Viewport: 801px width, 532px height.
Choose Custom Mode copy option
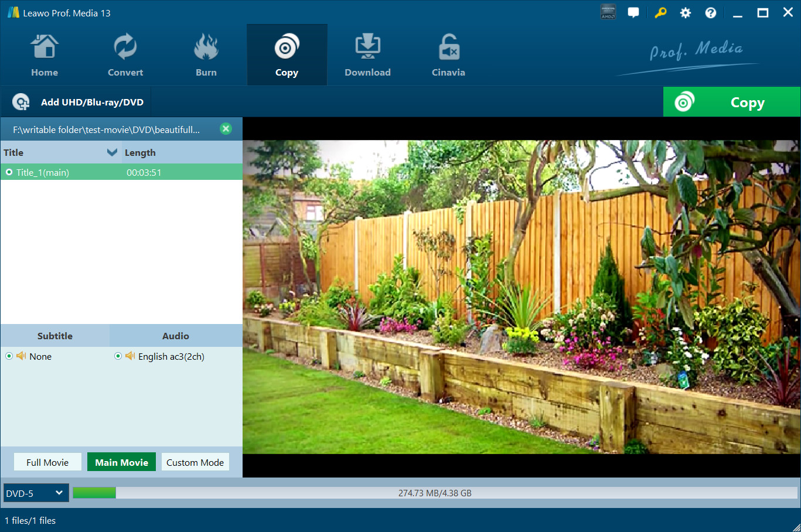(195, 462)
